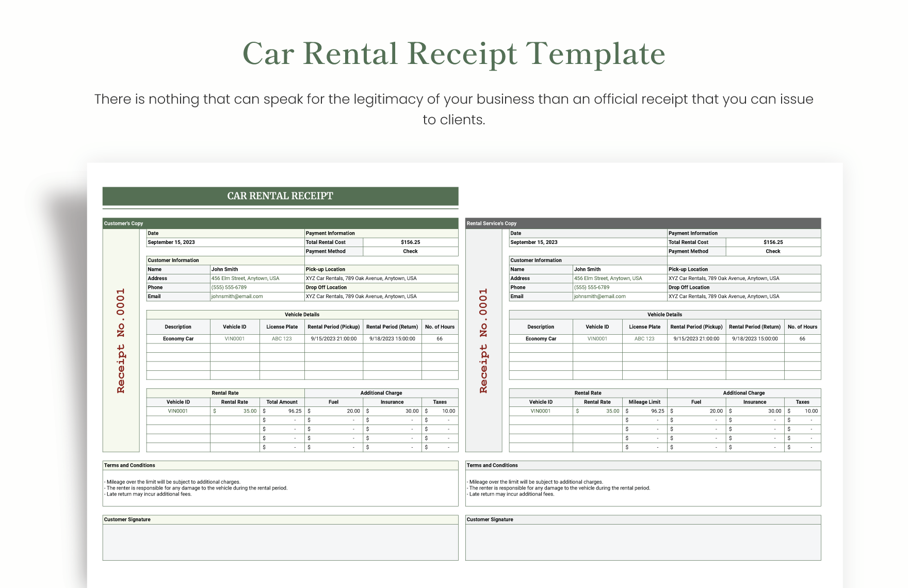
Task: Click '96.25' in Rental Service's Copy
Action: (x=658, y=412)
